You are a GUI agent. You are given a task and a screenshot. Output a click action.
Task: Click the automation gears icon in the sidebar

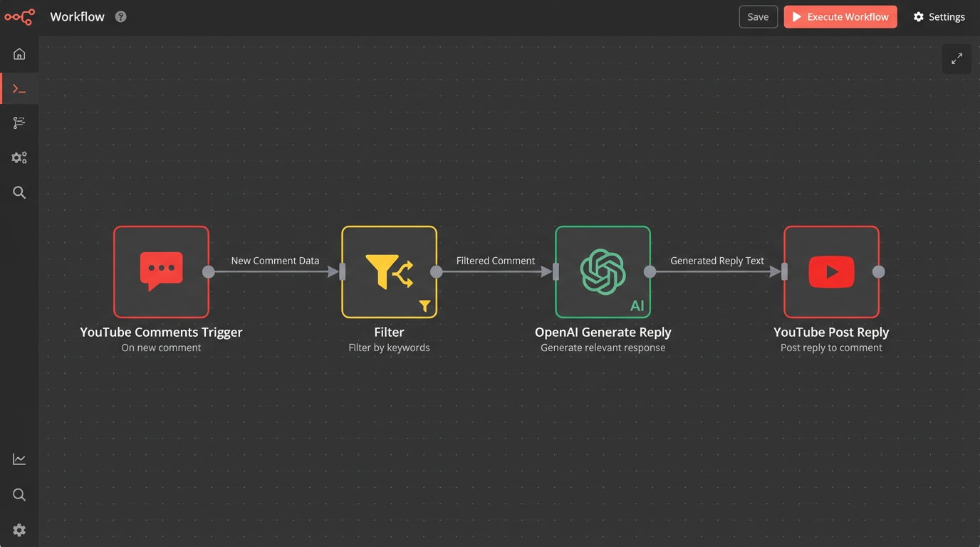[x=19, y=157]
